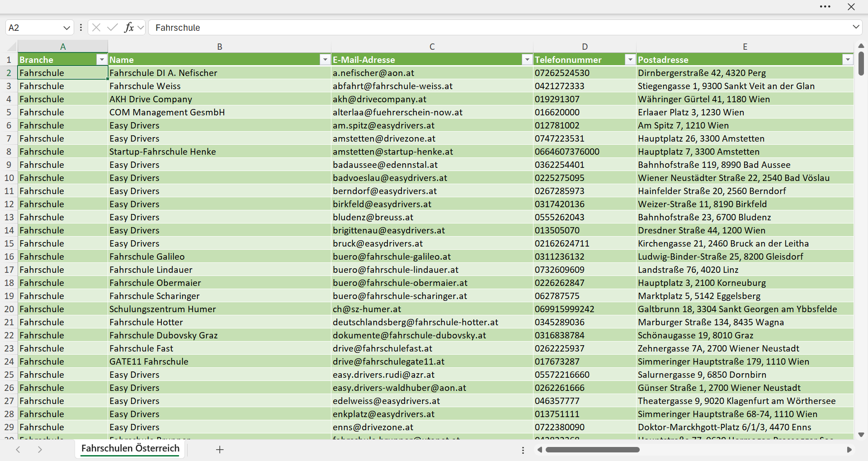The width and height of the screenshot is (868, 461).
Task: Click the formula bar input showing Fahrschule
Action: tap(500, 28)
